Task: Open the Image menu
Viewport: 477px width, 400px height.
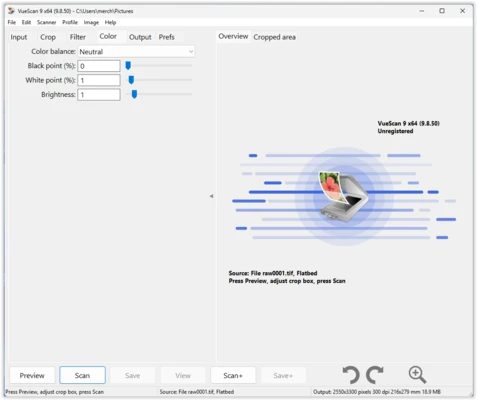Action: coord(91,22)
